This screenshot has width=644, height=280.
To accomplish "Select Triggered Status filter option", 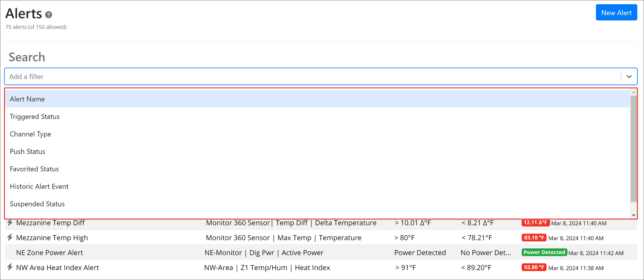I will (35, 116).
